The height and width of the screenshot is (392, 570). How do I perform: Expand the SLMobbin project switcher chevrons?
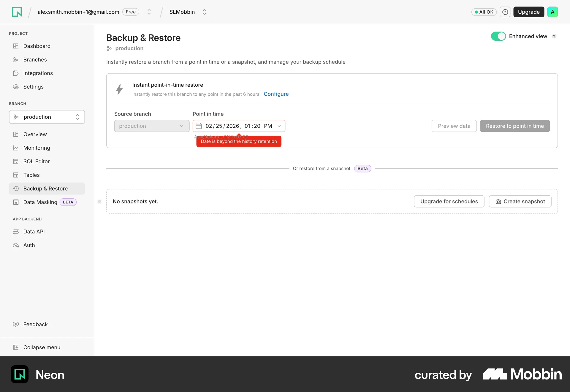[205, 12]
